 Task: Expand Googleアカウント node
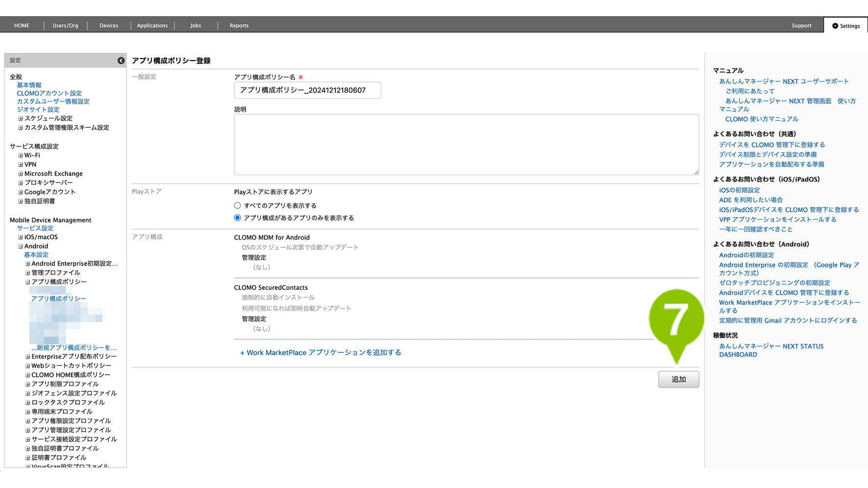[21, 192]
